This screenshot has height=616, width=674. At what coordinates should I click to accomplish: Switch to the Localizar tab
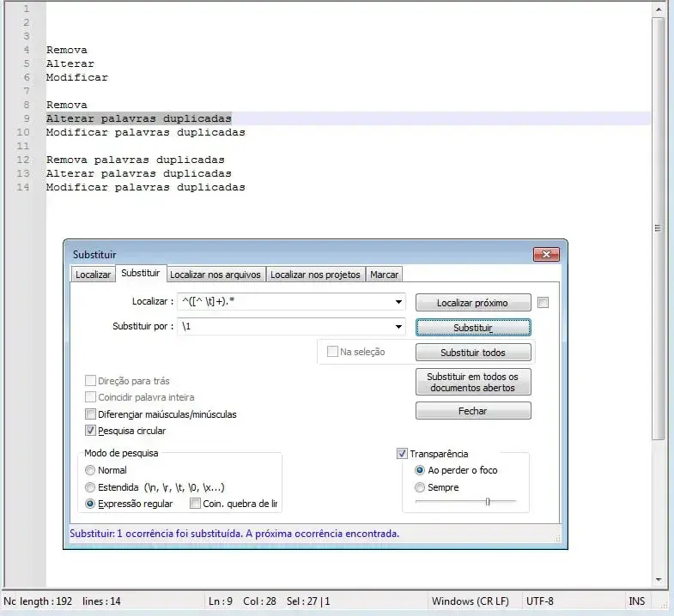(x=93, y=275)
